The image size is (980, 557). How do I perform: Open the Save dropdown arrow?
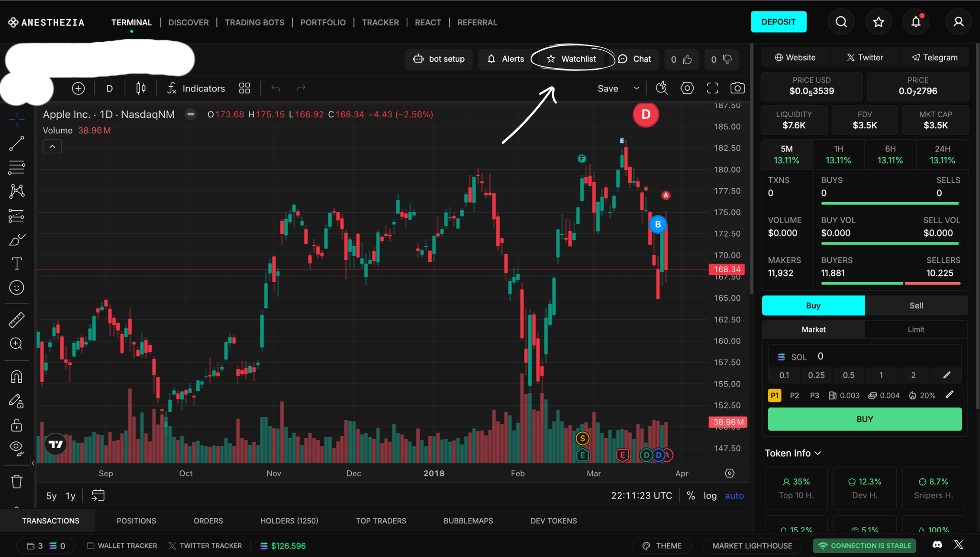coord(636,89)
